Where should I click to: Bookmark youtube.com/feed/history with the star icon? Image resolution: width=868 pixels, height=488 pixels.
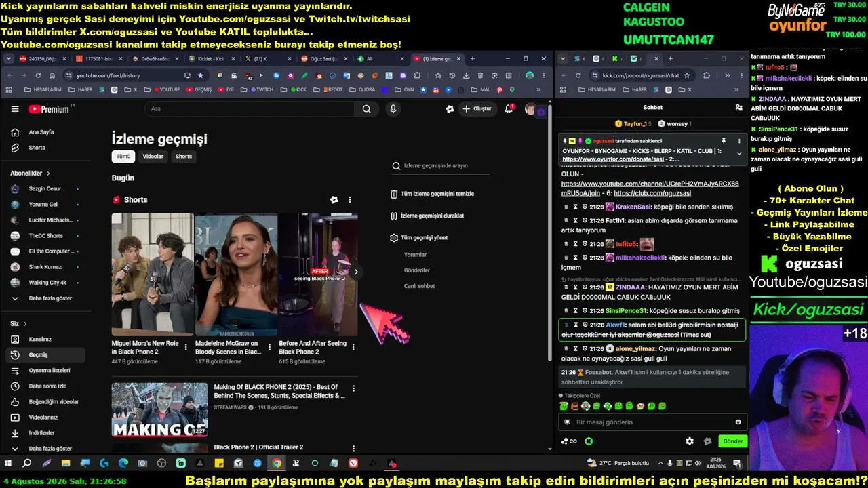pyautogui.click(x=200, y=75)
